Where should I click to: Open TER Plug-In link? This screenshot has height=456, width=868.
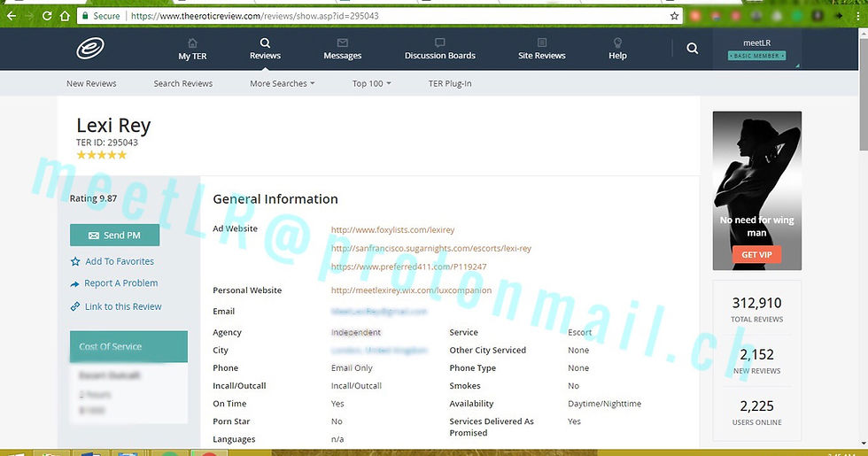450,83
